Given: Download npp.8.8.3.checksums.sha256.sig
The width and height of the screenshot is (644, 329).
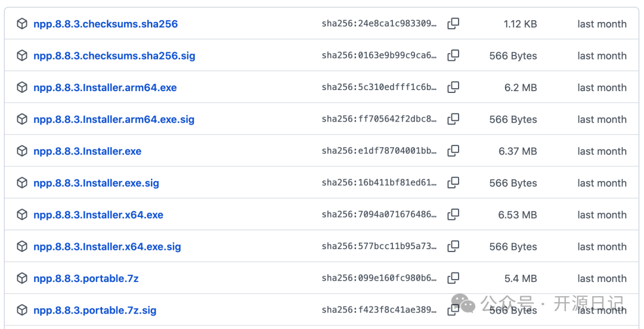Looking at the screenshot, I should coord(114,56).
